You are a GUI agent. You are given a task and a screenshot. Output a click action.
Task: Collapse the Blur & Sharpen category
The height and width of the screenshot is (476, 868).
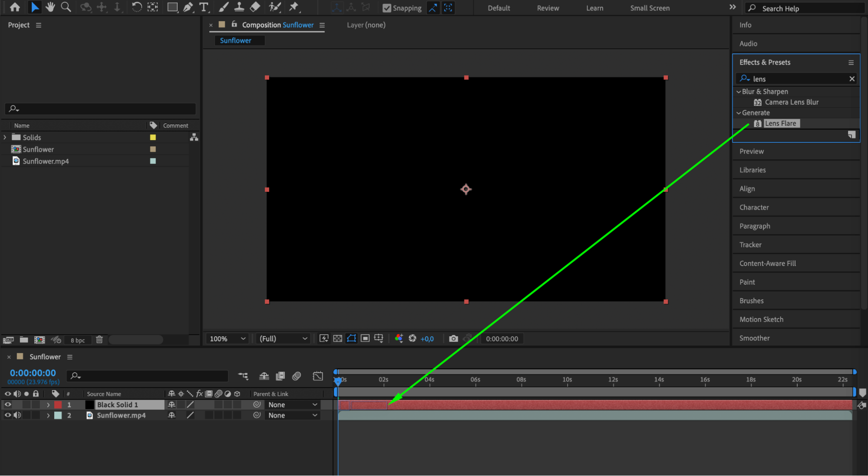pos(738,92)
